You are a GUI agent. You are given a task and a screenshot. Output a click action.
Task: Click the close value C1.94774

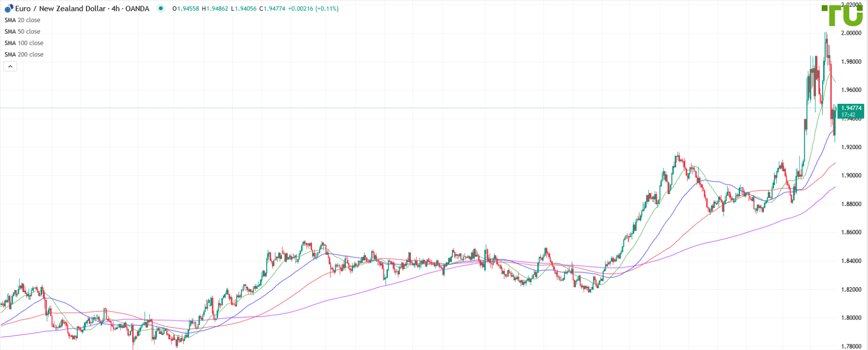point(272,9)
